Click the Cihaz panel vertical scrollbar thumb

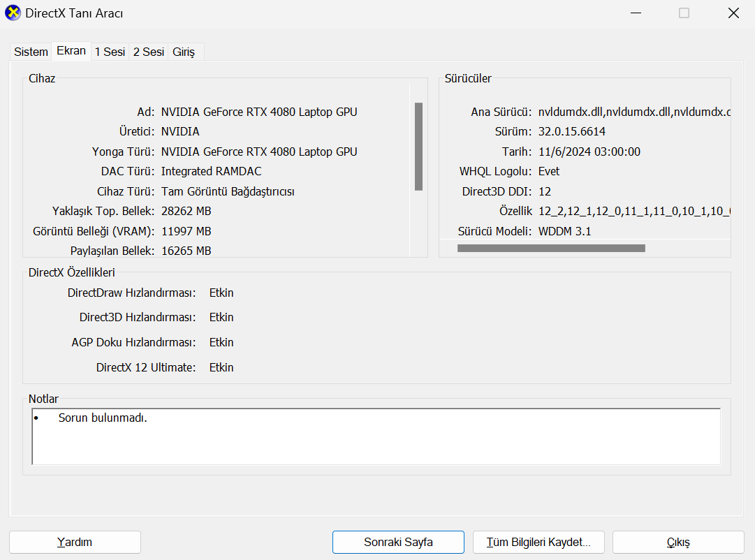(x=418, y=147)
